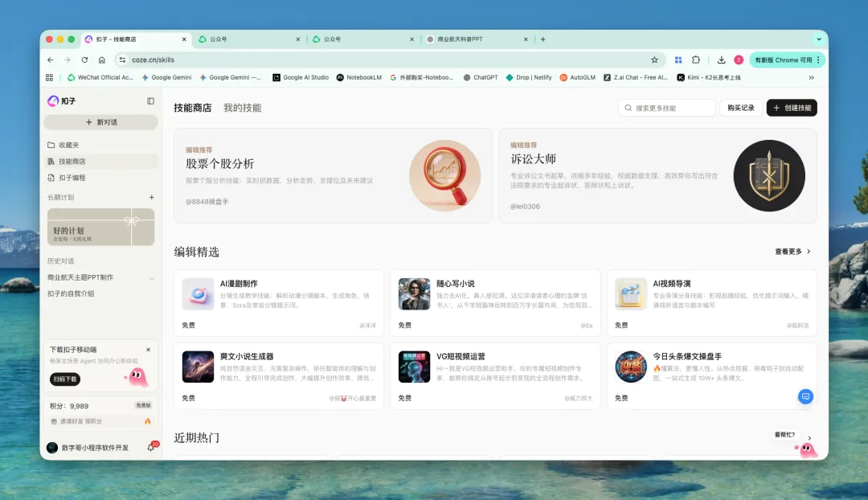Open the ChatGPT bookmark

[x=480, y=77]
